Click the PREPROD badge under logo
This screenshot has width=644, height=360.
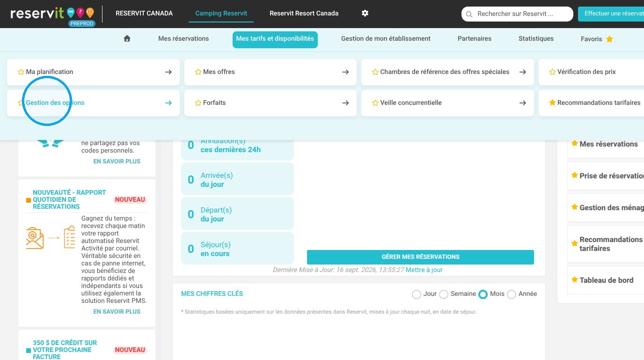coord(82,23)
